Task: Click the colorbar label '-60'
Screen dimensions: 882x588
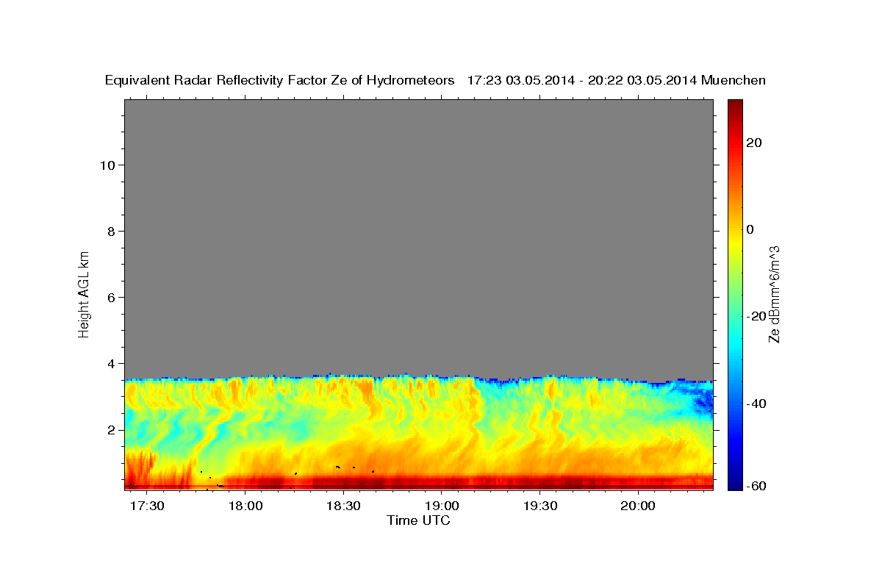Action: point(756,486)
